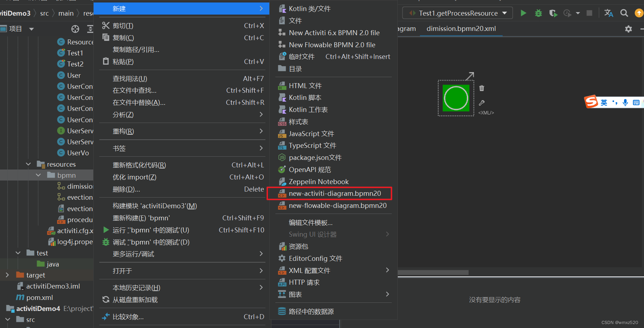Open Sogou soft keyboard icon
The height and width of the screenshot is (328, 644).
tap(636, 103)
